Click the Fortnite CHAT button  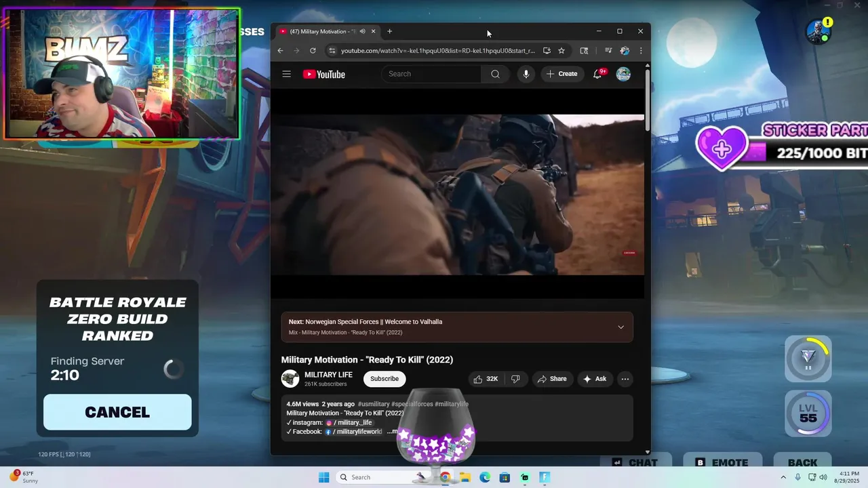635,462
